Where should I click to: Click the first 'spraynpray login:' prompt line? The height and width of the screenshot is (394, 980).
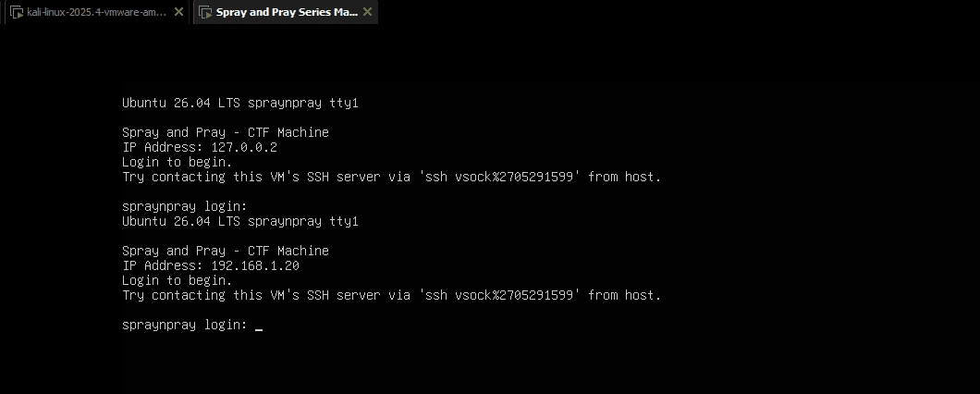click(x=184, y=207)
